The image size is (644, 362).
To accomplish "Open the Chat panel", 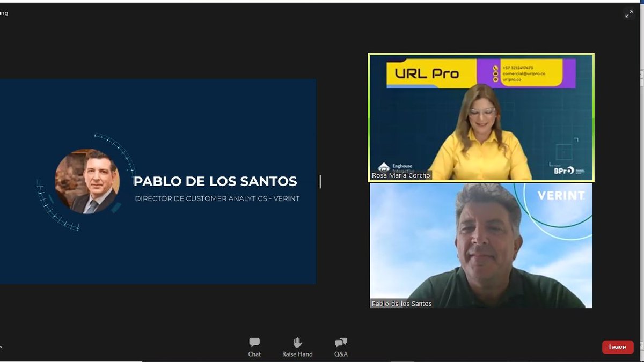I will tap(254, 347).
